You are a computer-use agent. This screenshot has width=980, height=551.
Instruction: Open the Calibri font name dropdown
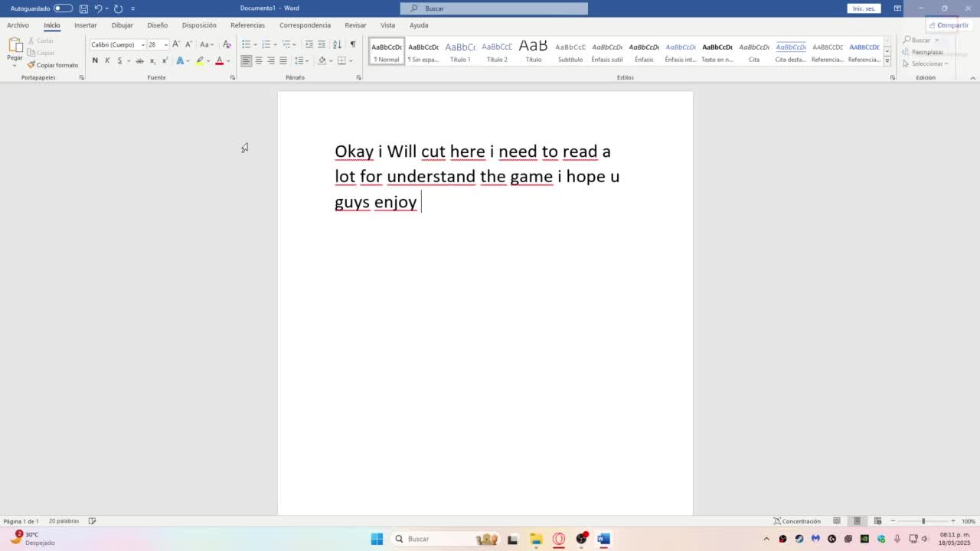pos(142,44)
